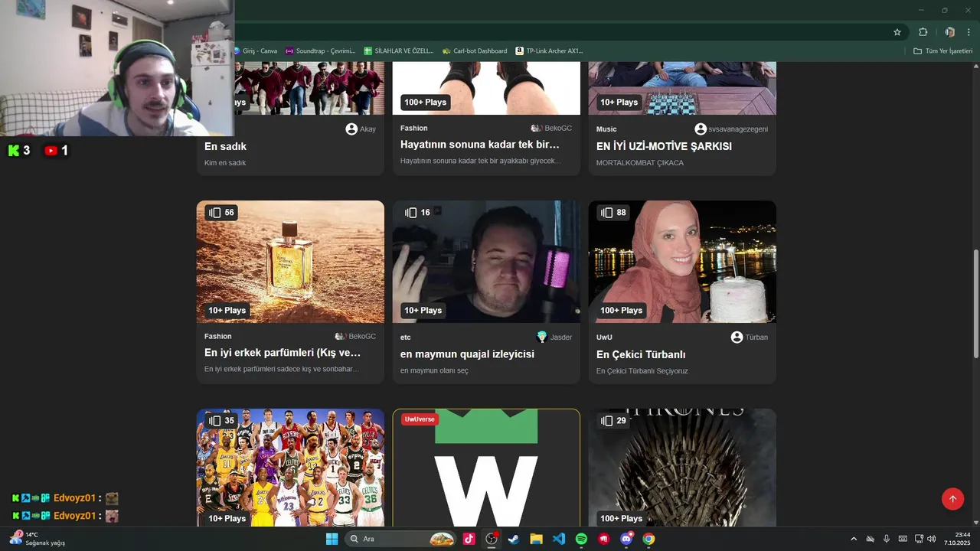This screenshot has height=551, width=980.
Task: Open the 'en maymun quajal izleyicisi' title
Action: [x=467, y=354]
